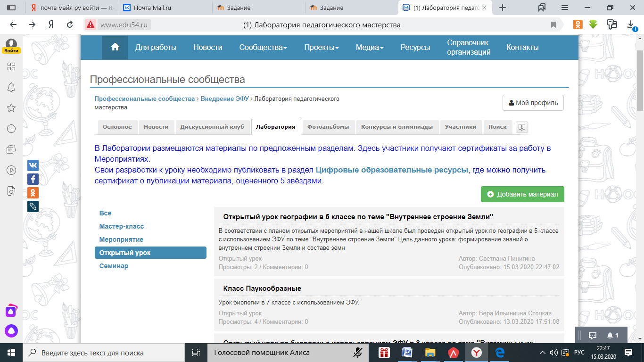Screen dimensions: 644x362
Task: Click the Windows taskbar search field
Action: coord(104,353)
